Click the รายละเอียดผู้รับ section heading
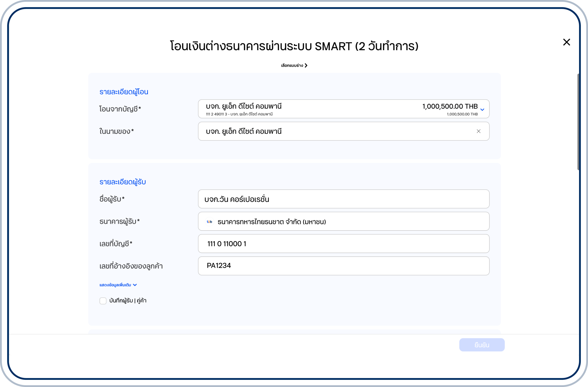Screen dimensions: 588x387 (x=123, y=182)
